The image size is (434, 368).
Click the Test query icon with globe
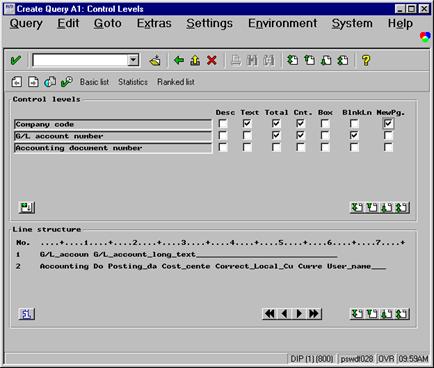pyautogui.click(x=50, y=82)
